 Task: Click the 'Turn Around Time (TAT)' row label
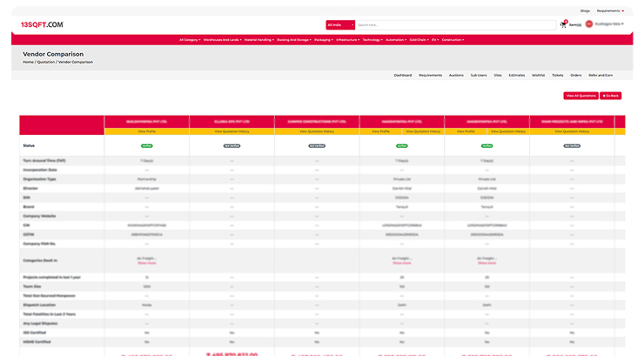[x=44, y=161]
